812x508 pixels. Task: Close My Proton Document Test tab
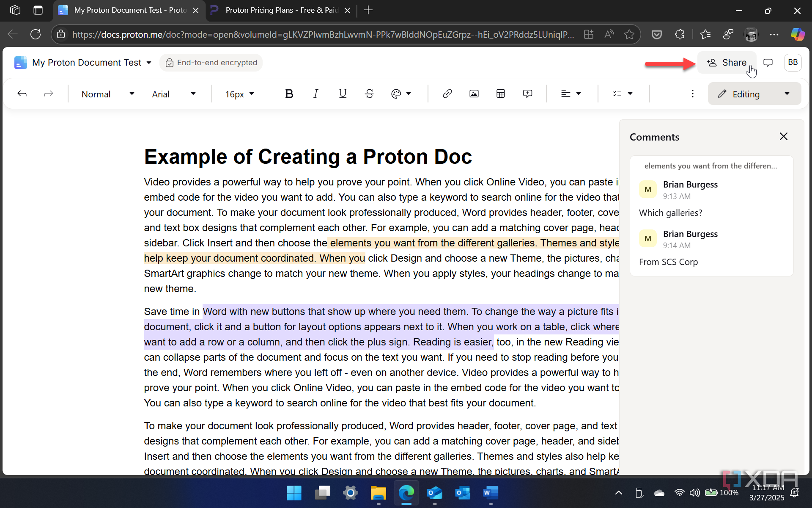[196, 10]
